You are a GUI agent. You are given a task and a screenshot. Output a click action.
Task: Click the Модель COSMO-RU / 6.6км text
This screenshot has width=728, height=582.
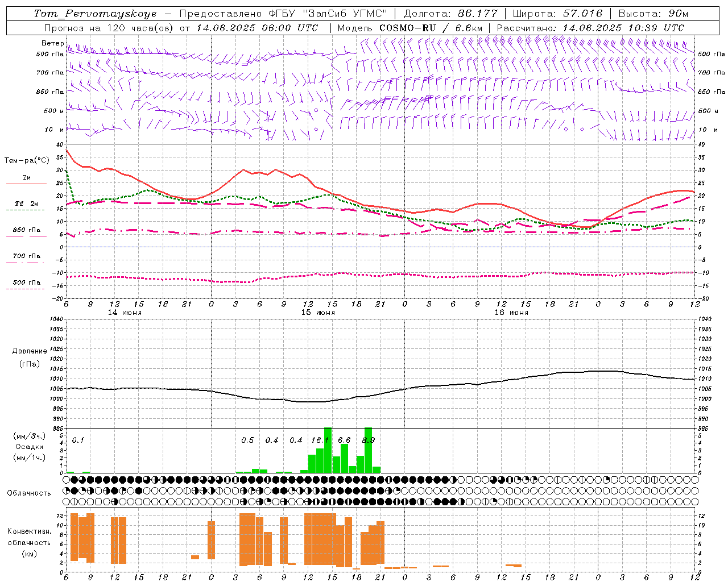410,28
